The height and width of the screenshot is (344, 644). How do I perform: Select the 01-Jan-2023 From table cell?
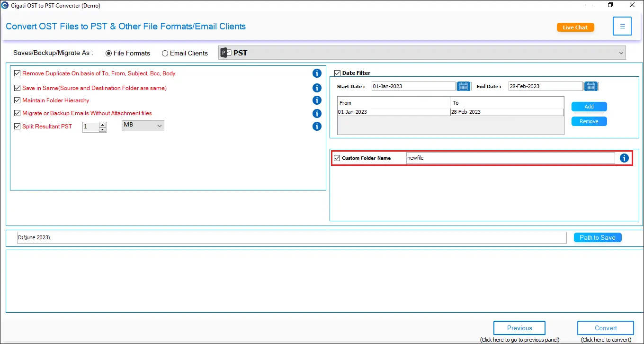click(x=394, y=112)
